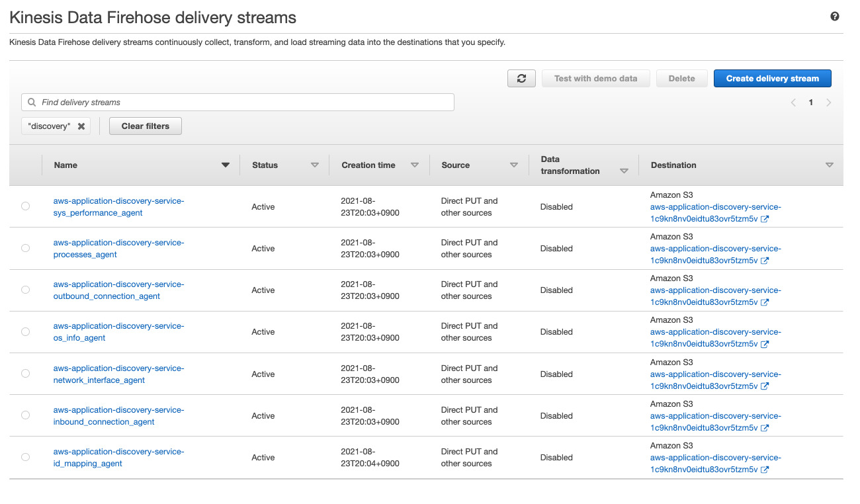
Task: Open external link icon for id_mapping_agent destination
Action: click(x=765, y=470)
